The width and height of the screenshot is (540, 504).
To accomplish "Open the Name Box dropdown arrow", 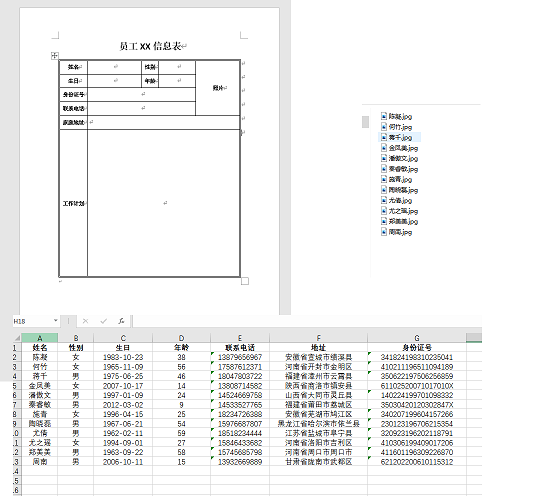I will pos(55,321).
